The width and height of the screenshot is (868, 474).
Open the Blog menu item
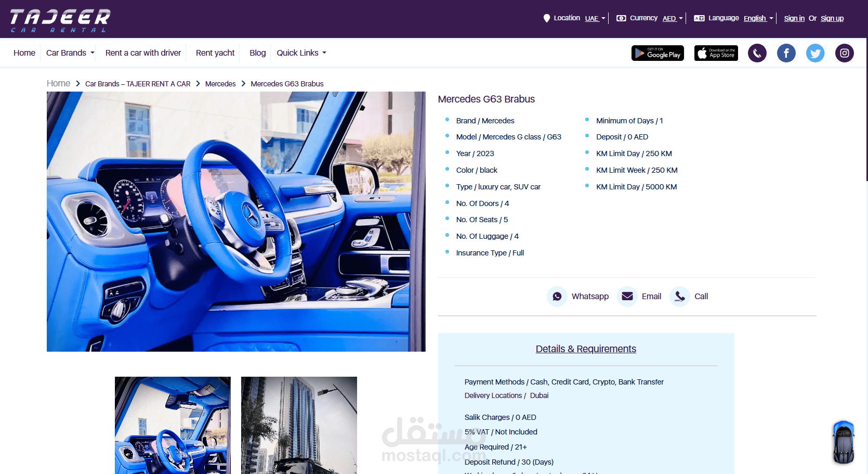(257, 53)
